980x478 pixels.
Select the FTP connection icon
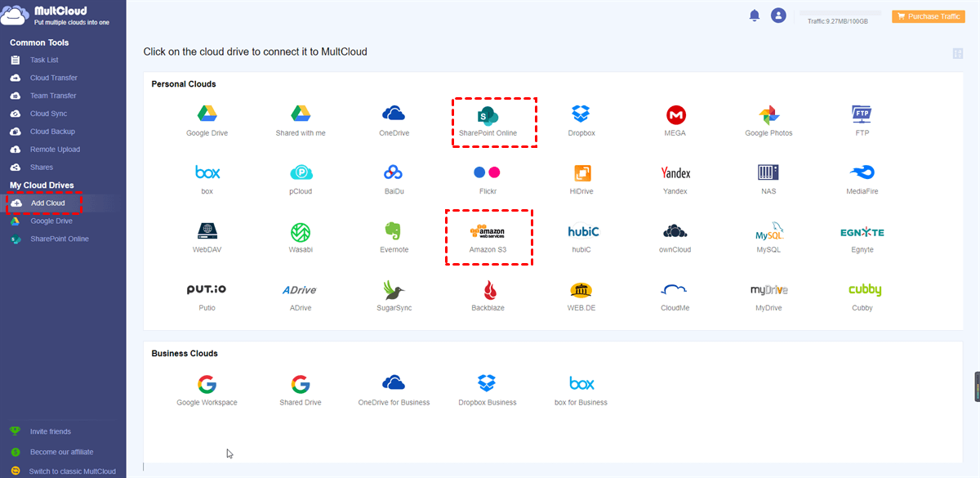(862, 120)
